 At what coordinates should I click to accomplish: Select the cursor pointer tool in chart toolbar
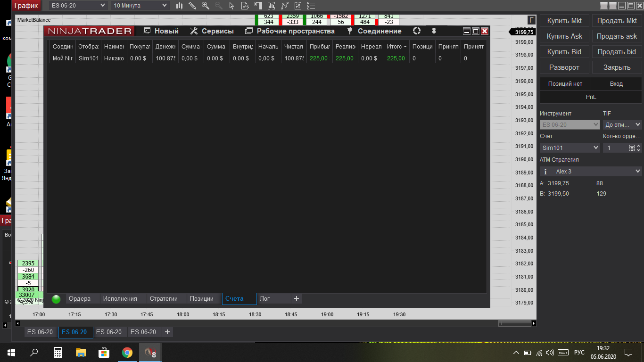pyautogui.click(x=231, y=6)
